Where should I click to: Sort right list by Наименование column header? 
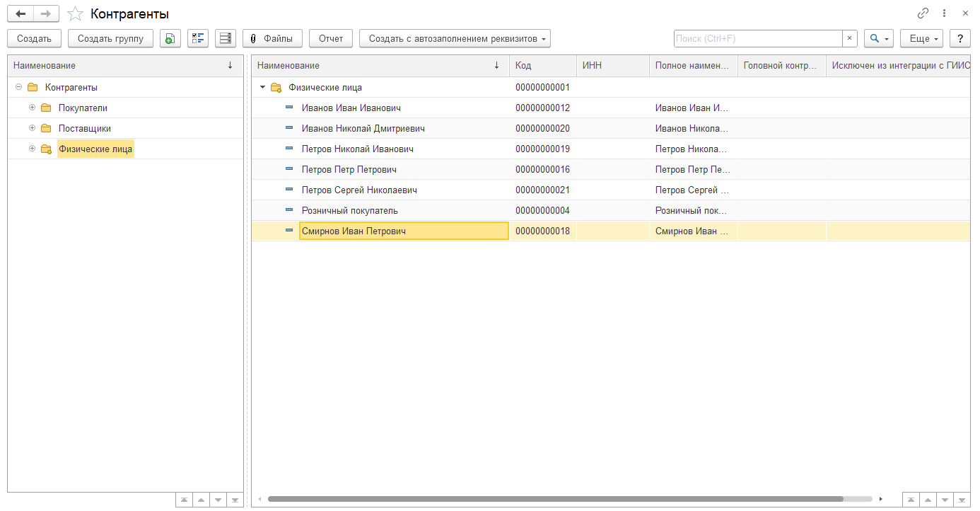point(380,65)
